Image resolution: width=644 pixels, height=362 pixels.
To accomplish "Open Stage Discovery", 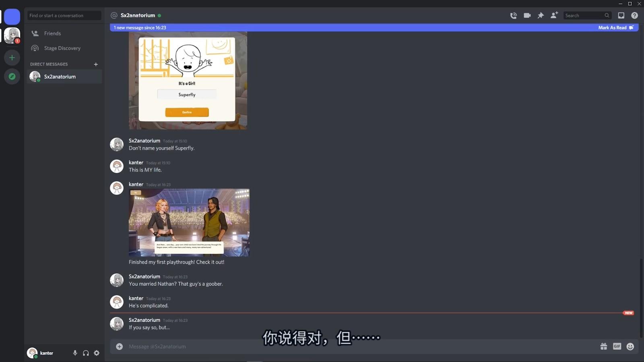I will pos(64,48).
